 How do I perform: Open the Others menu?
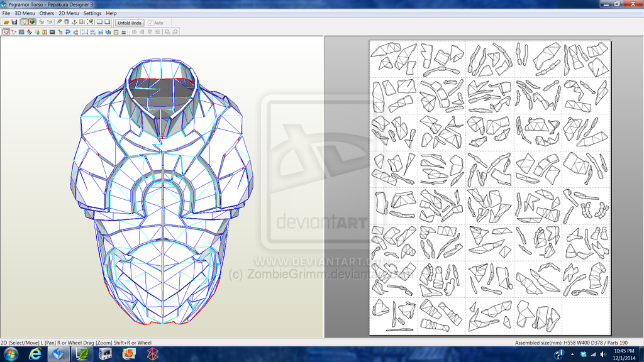click(47, 13)
